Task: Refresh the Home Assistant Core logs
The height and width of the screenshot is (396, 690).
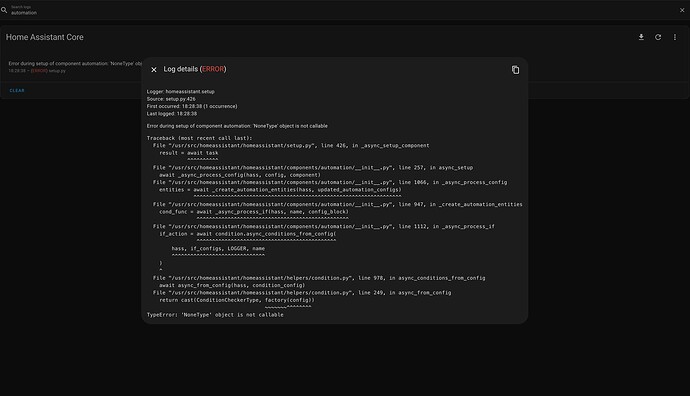Action: (658, 37)
